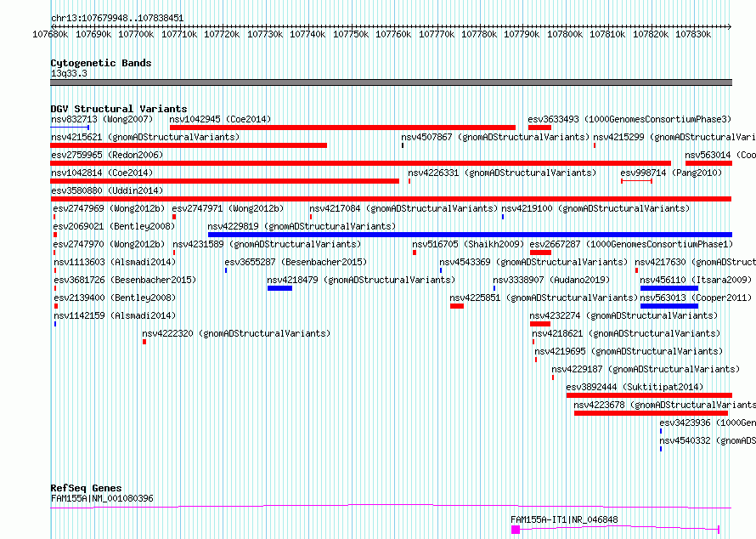756x539 pixels.
Task: Open variant esv2747971 (Wong2012b)
Action: point(228,208)
